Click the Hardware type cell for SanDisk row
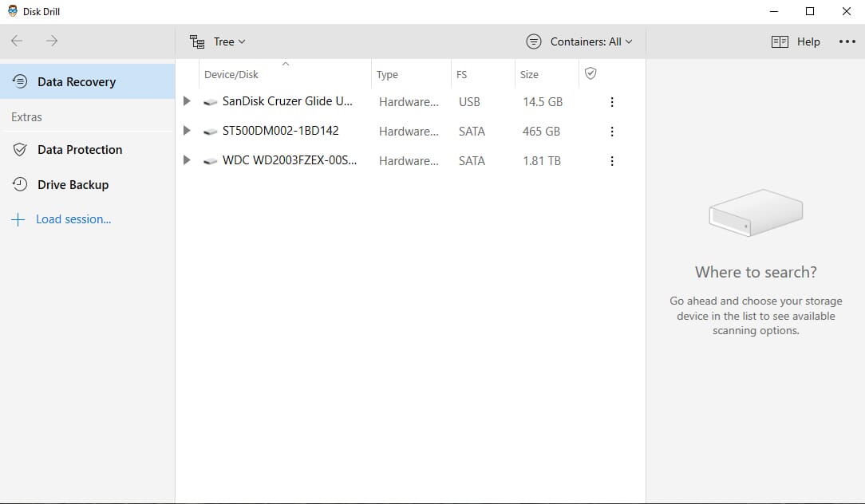The height and width of the screenshot is (504, 865). pos(409,102)
